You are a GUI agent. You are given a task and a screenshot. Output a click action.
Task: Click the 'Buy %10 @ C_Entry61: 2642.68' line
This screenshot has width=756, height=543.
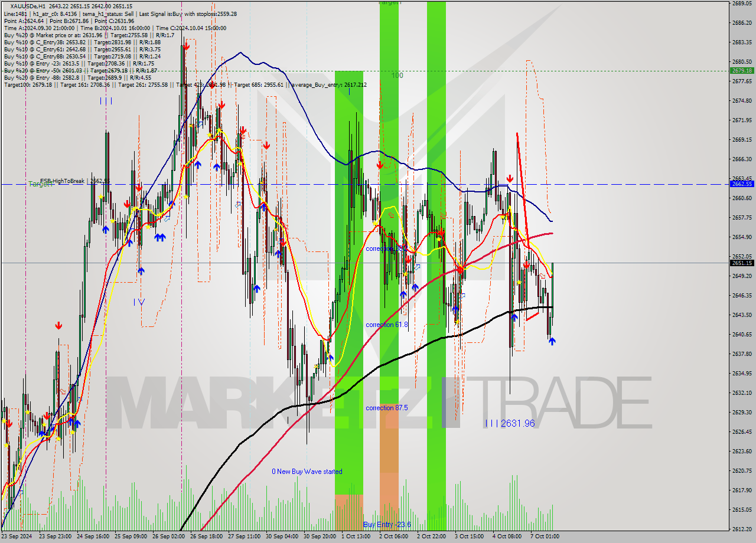click(82, 50)
